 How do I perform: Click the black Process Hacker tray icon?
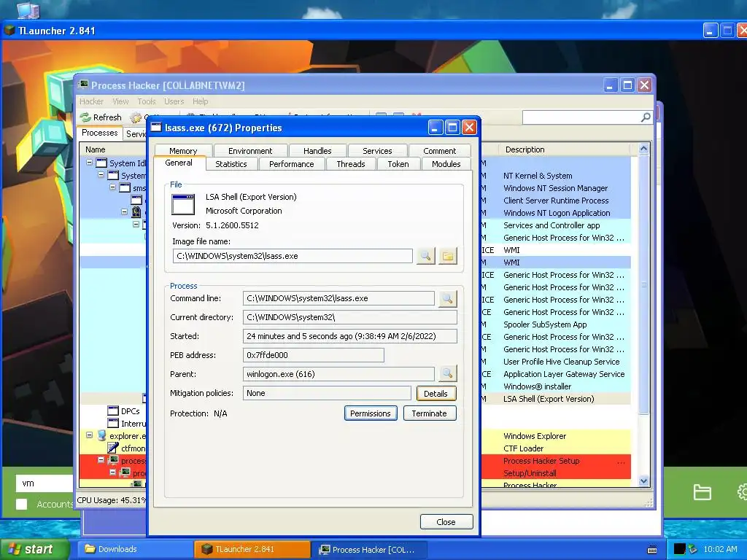click(679, 549)
